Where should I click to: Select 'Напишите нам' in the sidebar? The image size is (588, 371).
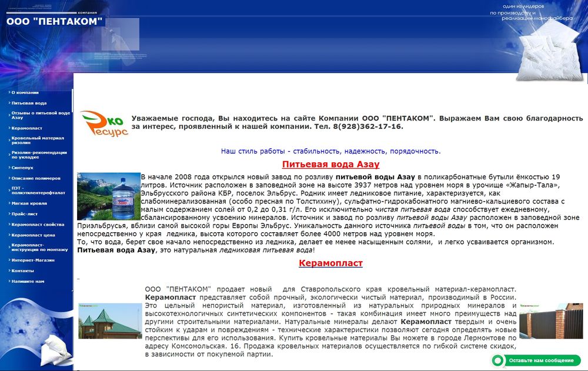click(x=28, y=281)
